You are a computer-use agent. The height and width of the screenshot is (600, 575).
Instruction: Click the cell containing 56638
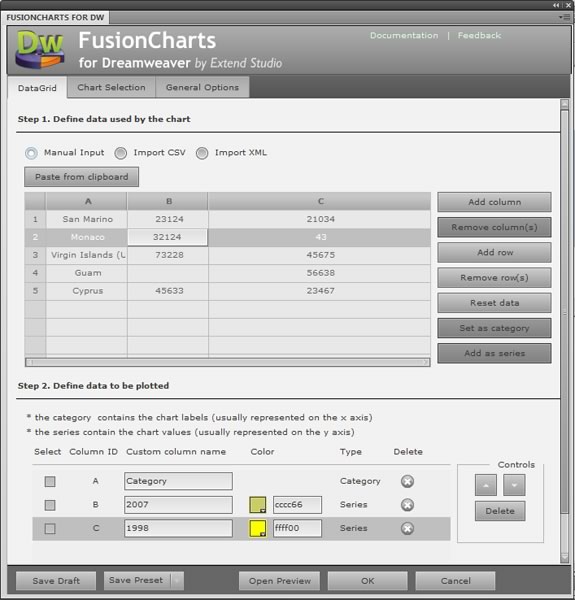[320, 273]
